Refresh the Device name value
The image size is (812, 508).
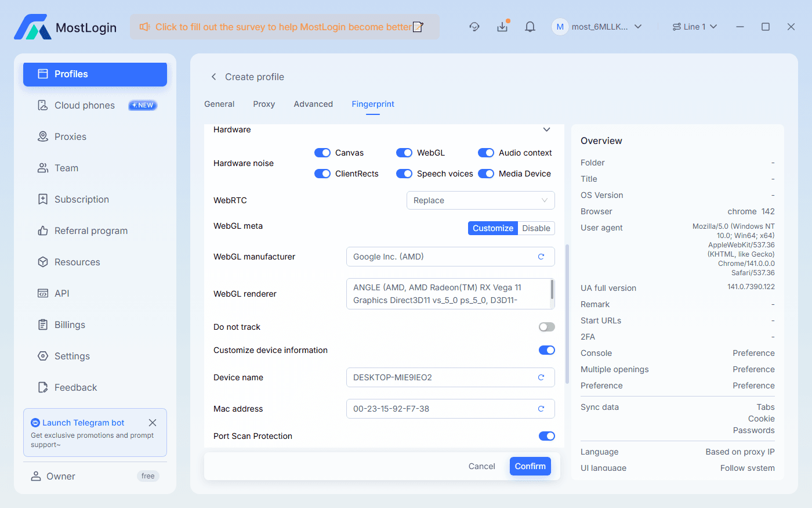point(541,377)
